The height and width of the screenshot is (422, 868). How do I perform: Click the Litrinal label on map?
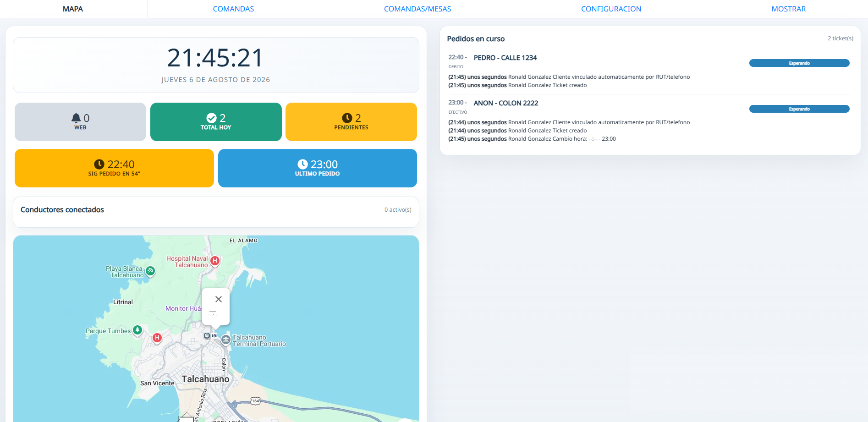coord(123,302)
